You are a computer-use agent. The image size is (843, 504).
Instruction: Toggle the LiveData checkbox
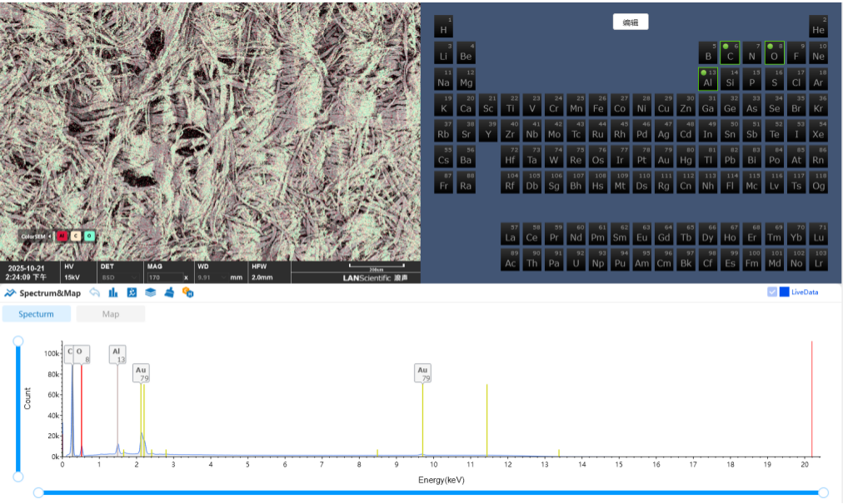(x=772, y=292)
